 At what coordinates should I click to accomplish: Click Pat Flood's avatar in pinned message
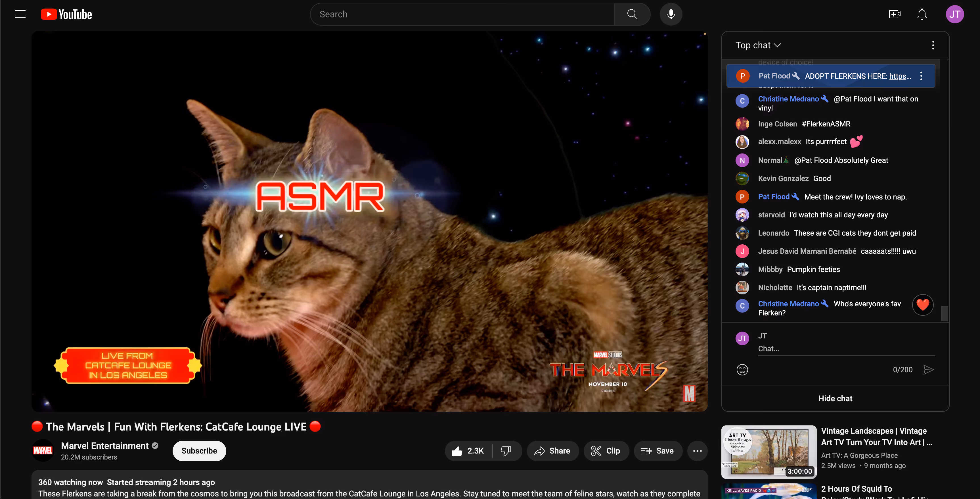pyautogui.click(x=742, y=76)
